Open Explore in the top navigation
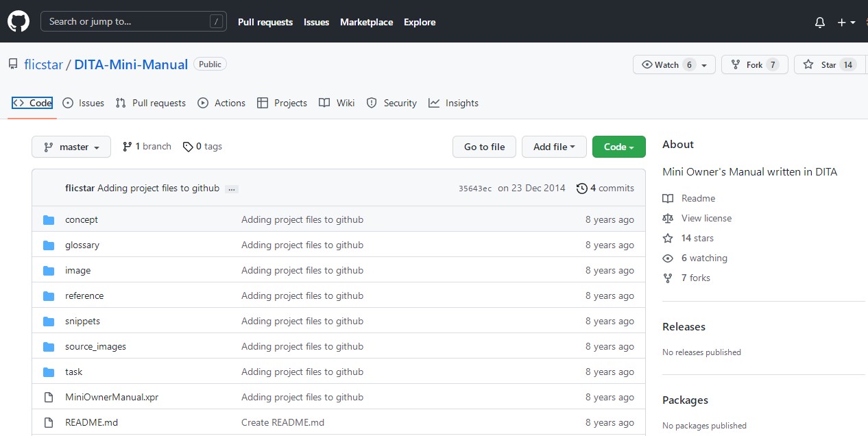This screenshot has width=868, height=436. (x=420, y=22)
